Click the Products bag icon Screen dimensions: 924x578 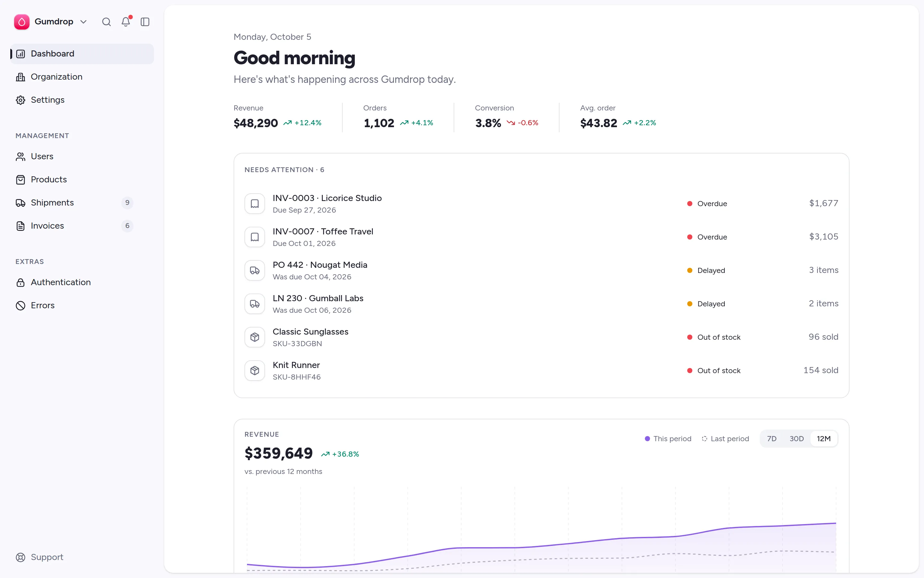coord(21,180)
